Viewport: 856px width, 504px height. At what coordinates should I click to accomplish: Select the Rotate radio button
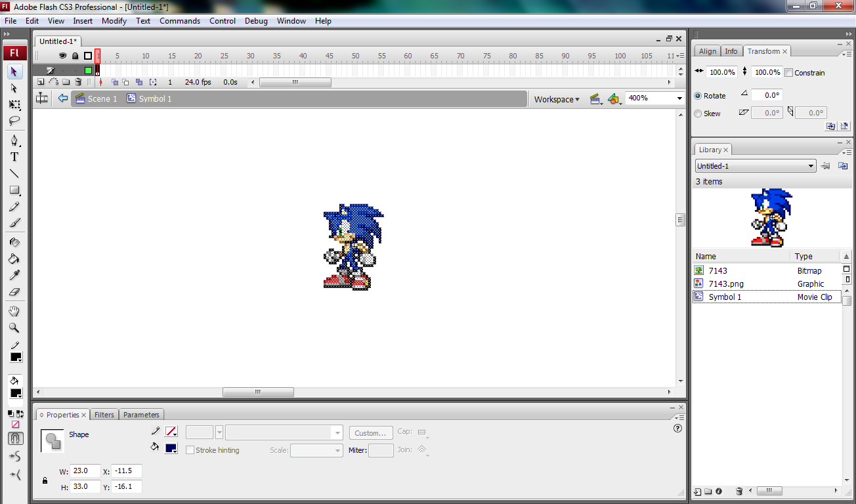pyautogui.click(x=698, y=96)
